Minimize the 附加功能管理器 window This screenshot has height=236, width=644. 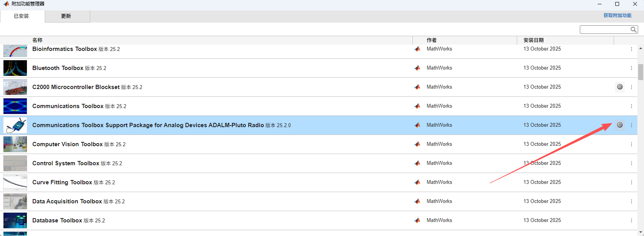click(x=600, y=4)
